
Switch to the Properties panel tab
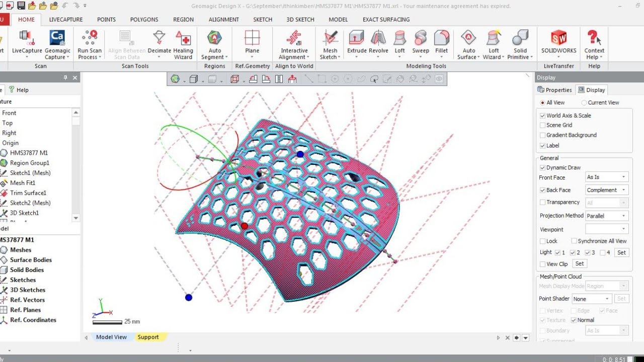[555, 90]
